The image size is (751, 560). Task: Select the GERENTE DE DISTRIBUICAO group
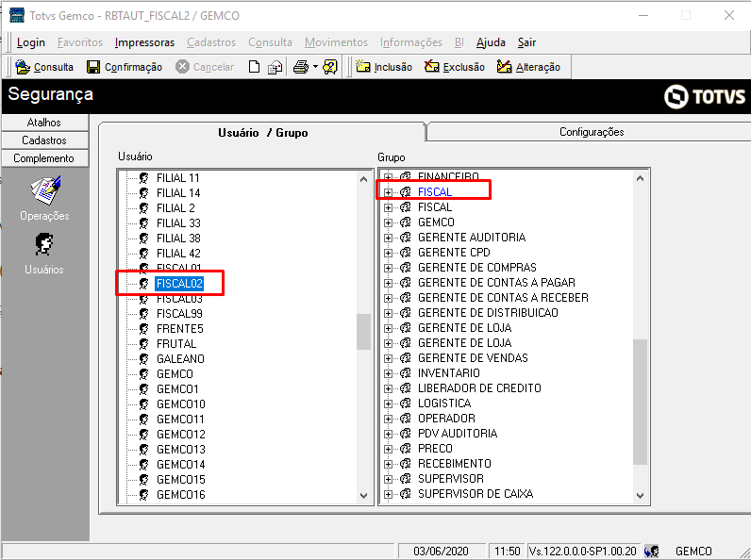click(488, 313)
